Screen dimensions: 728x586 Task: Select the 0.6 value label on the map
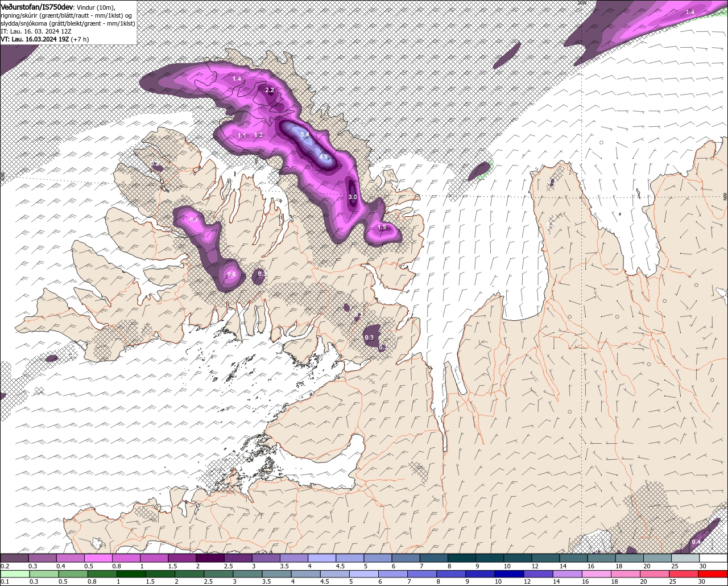[231, 274]
